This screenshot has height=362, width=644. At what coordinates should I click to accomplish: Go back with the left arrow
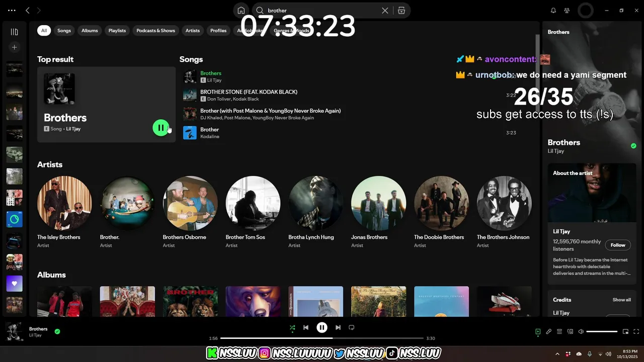point(28,11)
